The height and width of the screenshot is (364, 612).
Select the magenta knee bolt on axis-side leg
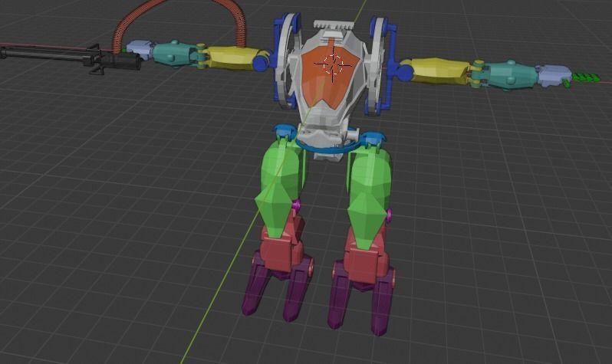[x=297, y=205]
